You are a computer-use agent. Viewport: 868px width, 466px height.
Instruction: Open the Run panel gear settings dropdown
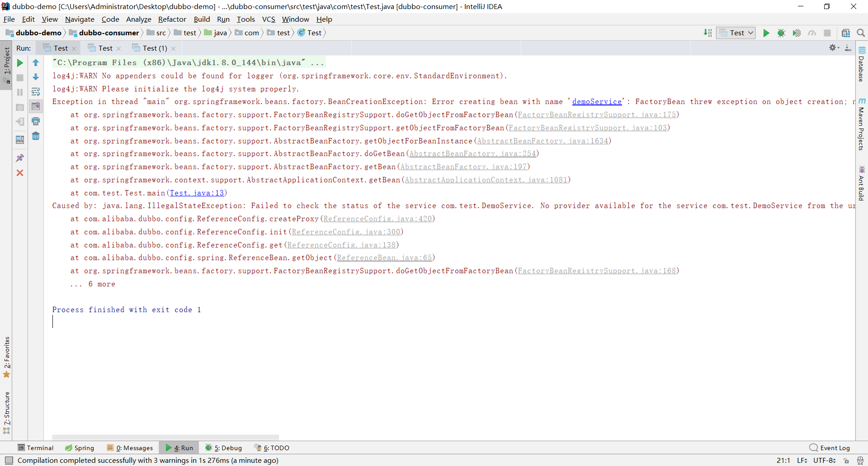(x=834, y=48)
